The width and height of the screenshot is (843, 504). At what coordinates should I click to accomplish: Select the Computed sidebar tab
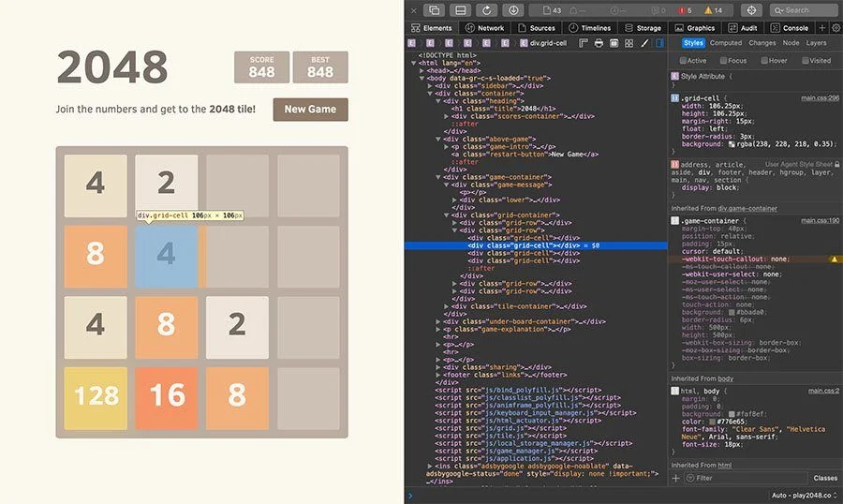(725, 43)
